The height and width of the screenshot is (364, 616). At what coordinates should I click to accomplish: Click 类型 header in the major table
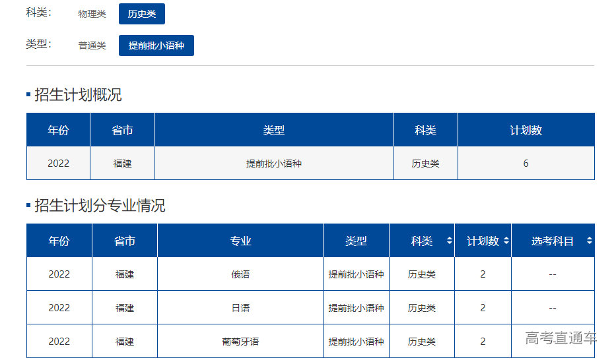(356, 241)
